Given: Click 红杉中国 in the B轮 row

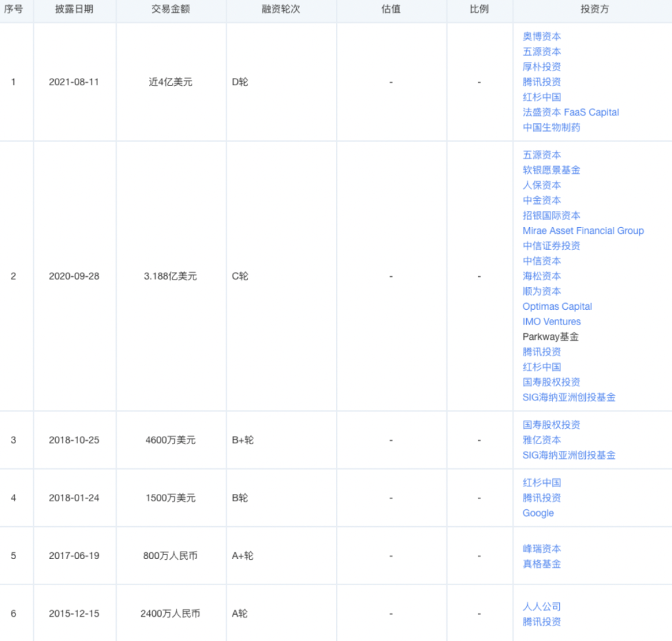Looking at the screenshot, I should (x=542, y=483).
